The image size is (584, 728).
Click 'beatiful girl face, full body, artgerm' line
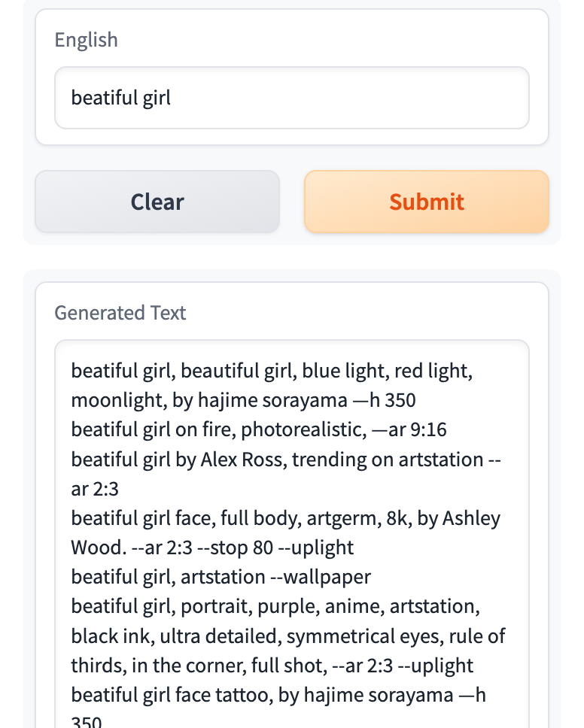pyautogui.click(x=286, y=518)
